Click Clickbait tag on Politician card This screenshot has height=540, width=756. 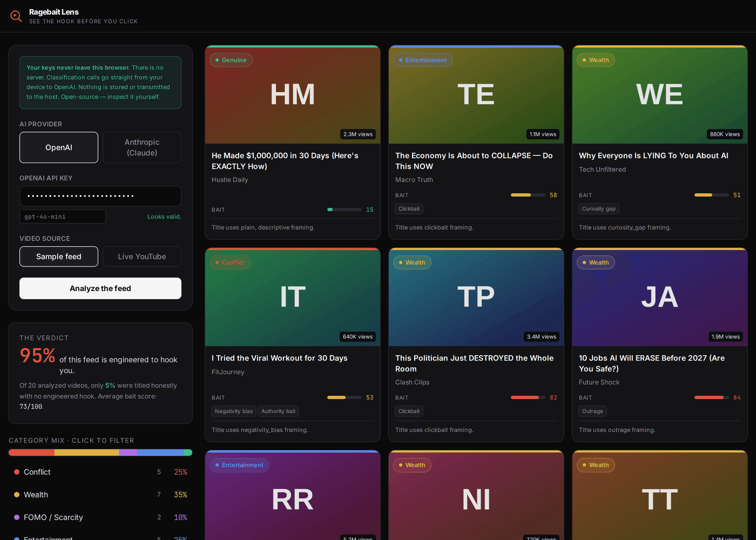[x=409, y=411]
